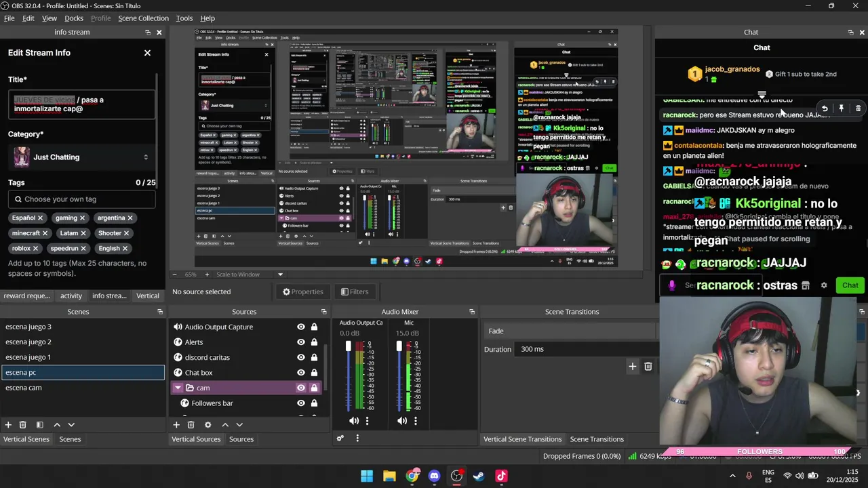This screenshot has height=488, width=868.
Task: Open the Fade transition dropdown
Action: coord(570,331)
